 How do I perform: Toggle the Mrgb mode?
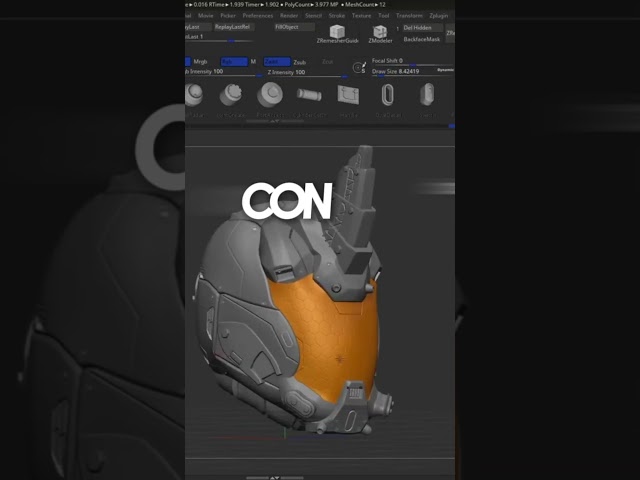click(x=200, y=62)
